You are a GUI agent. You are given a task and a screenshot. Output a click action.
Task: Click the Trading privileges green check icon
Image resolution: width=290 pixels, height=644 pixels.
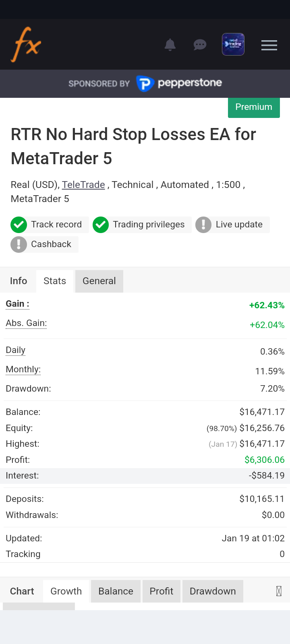pyautogui.click(x=101, y=225)
